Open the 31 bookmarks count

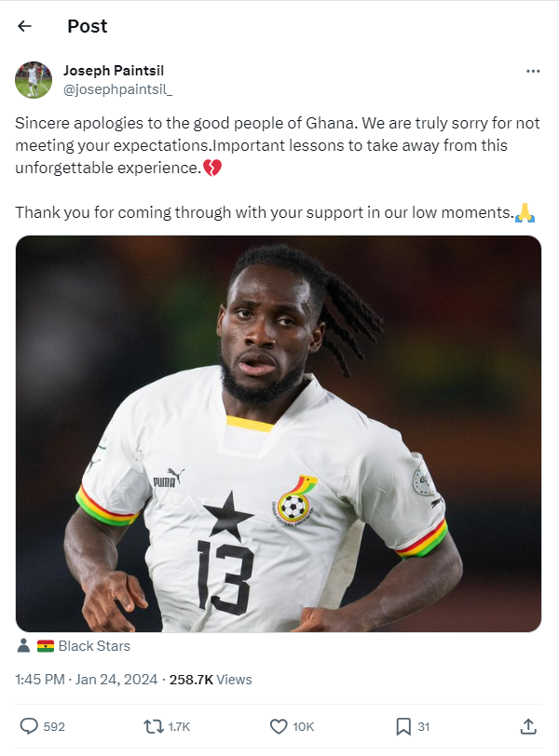(x=424, y=726)
